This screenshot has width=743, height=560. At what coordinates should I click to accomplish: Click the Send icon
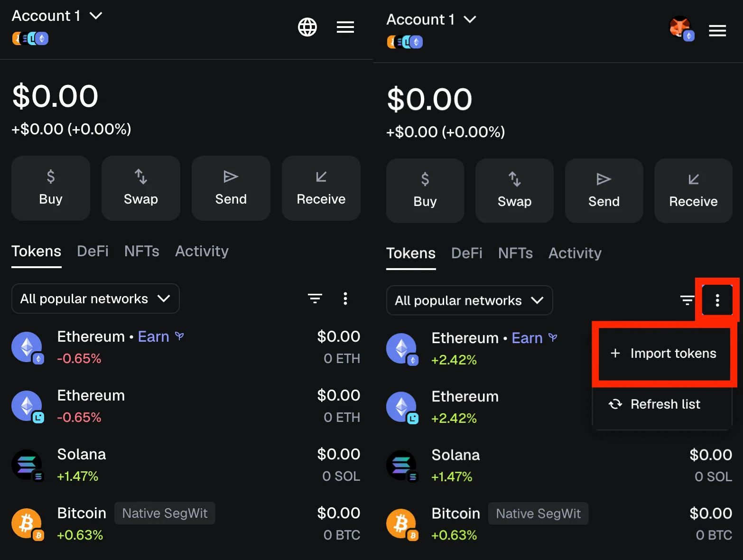(x=231, y=188)
